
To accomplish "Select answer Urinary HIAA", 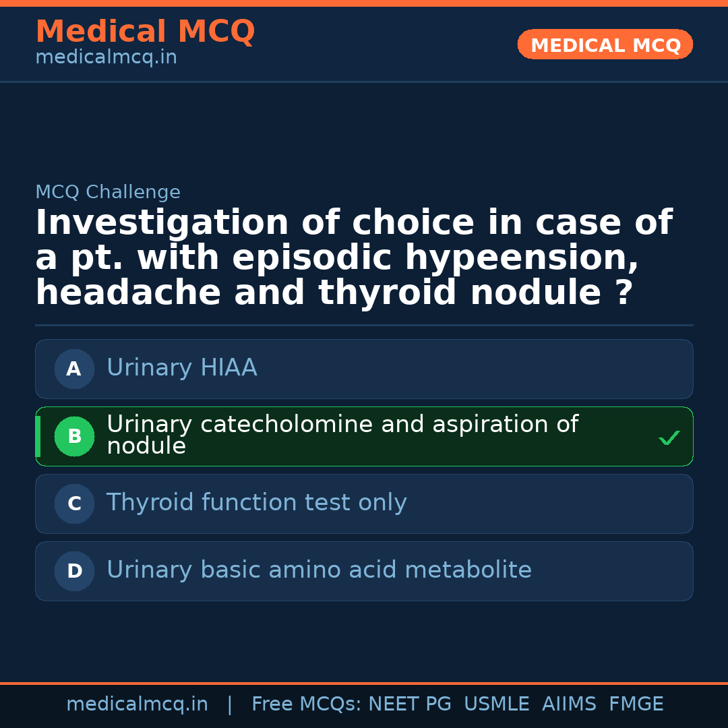I will click(x=182, y=368).
